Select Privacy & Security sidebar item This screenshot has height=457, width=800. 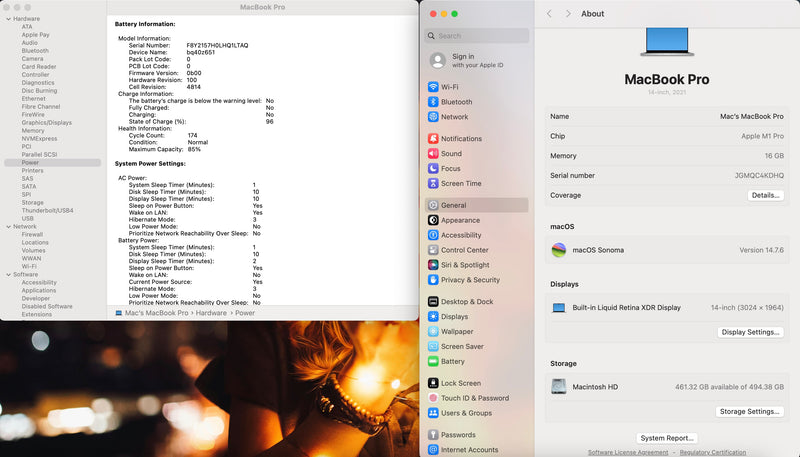[470, 280]
